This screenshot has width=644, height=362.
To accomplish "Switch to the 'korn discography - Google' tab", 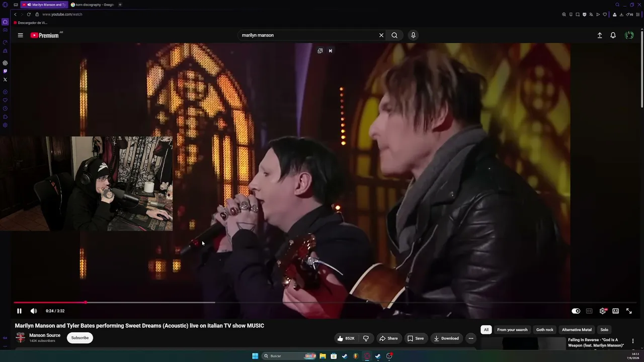I will pyautogui.click(x=93, y=5).
